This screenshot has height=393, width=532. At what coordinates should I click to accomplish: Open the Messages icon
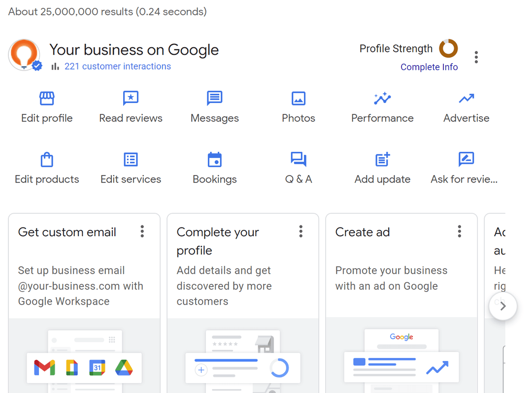click(x=215, y=99)
